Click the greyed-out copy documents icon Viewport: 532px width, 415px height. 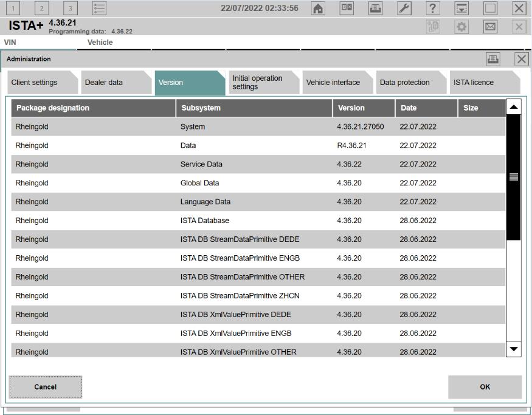pyautogui.click(x=433, y=27)
